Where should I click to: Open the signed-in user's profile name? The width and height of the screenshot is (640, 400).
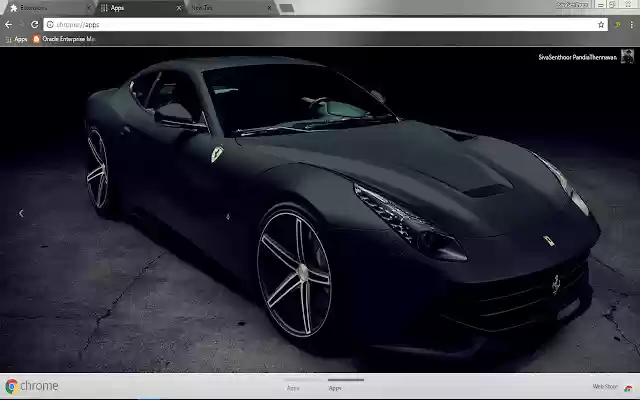click(x=577, y=58)
